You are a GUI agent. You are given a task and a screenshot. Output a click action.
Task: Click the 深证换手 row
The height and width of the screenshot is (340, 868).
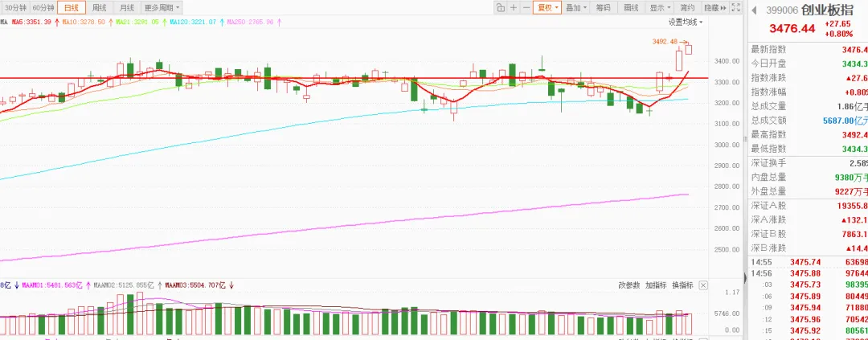[x=808, y=163]
